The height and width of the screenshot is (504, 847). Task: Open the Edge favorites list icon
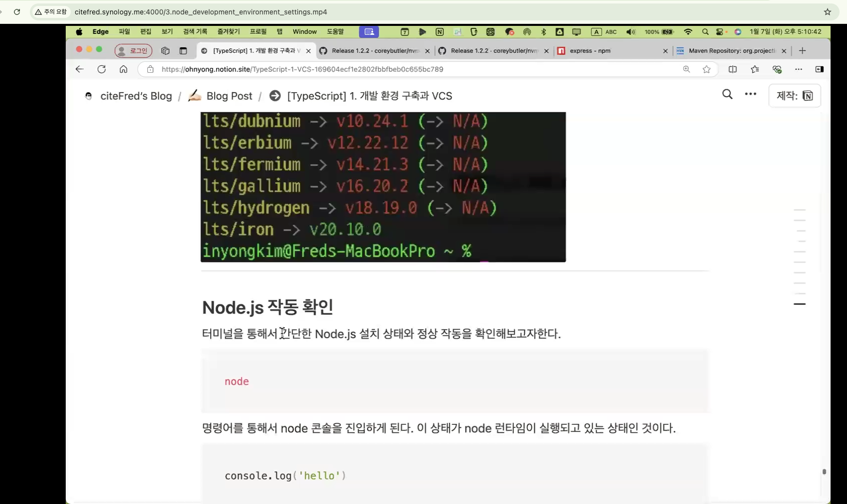click(x=755, y=69)
